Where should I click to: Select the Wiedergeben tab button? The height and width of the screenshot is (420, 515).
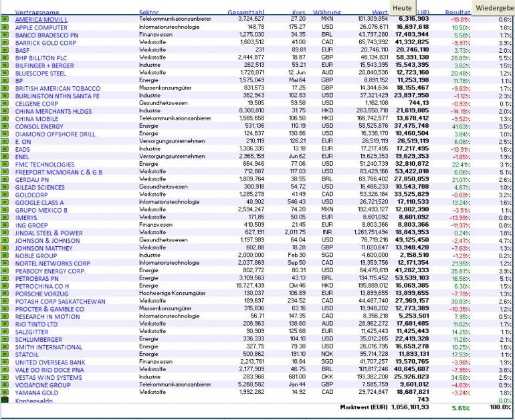pos(494,8)
